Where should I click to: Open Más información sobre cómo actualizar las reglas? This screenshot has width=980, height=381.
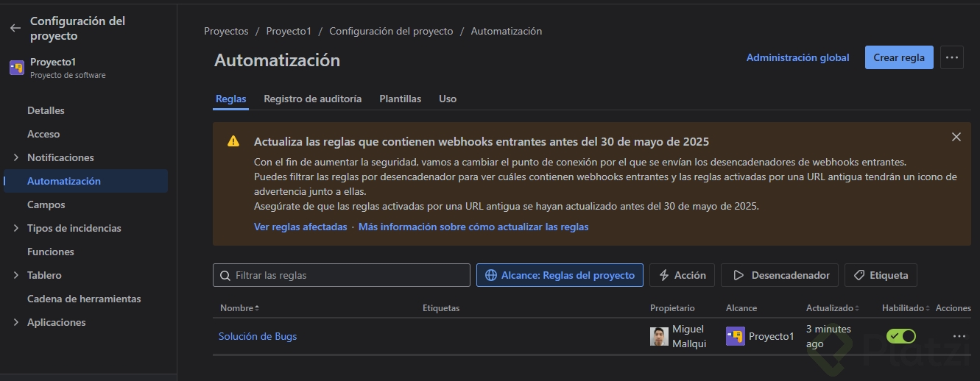473,227
